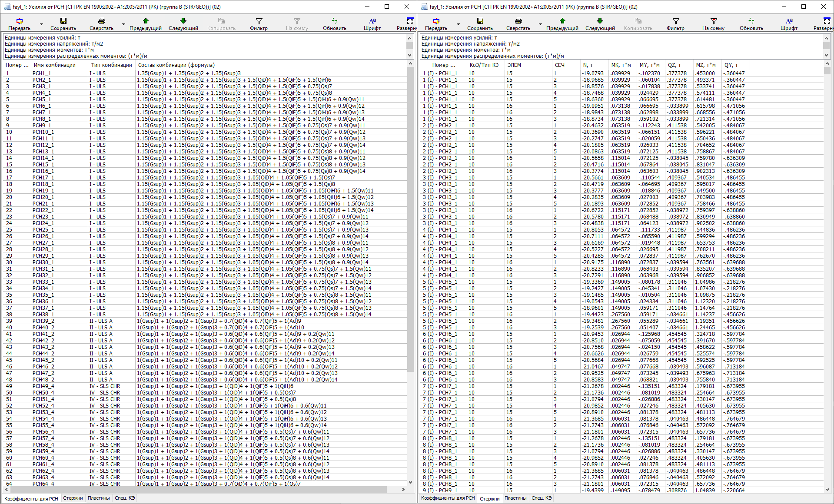
Task: Refresh data with 'Обновить' in right window
Action: point(751,21)
